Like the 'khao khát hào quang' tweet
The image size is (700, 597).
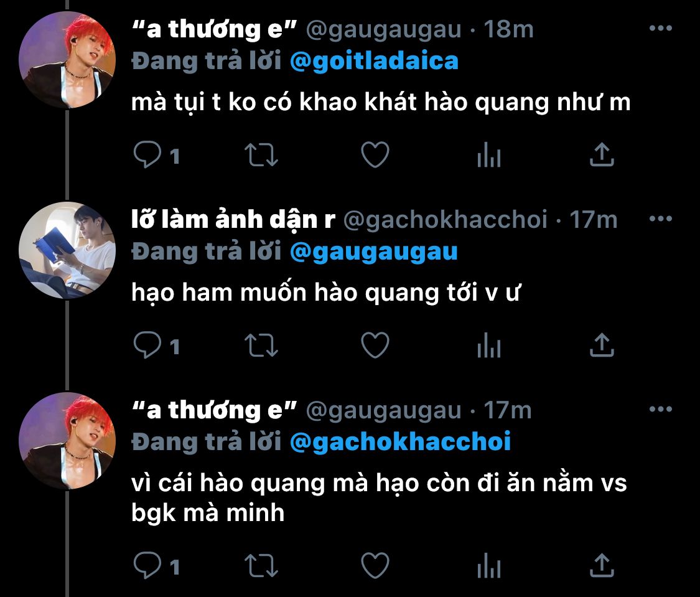(375, 154)
